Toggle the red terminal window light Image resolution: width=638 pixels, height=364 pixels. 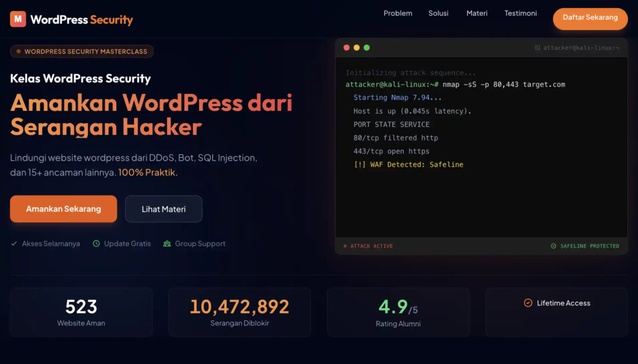point(346,47)
